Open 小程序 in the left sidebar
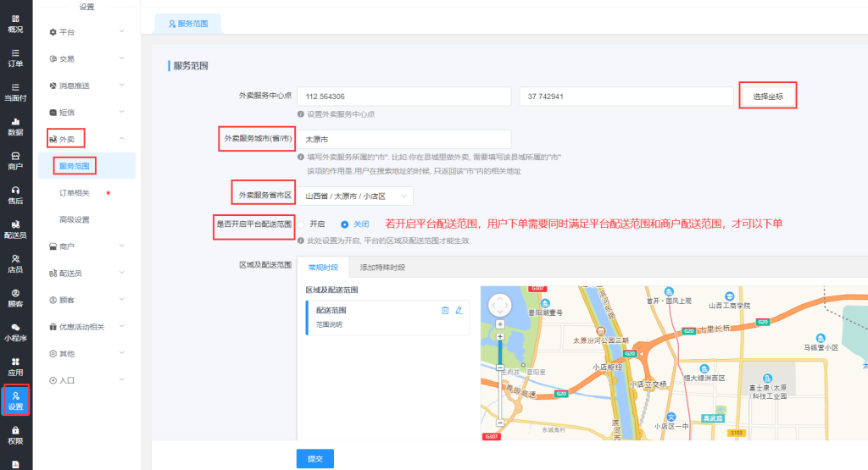 tap(15, 332)
